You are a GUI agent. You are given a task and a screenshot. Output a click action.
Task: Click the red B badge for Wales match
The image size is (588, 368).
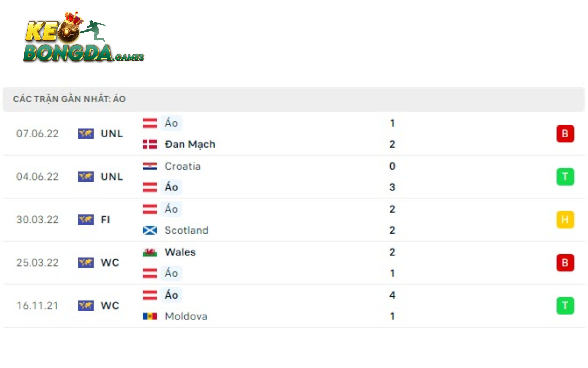coord(565,263)
